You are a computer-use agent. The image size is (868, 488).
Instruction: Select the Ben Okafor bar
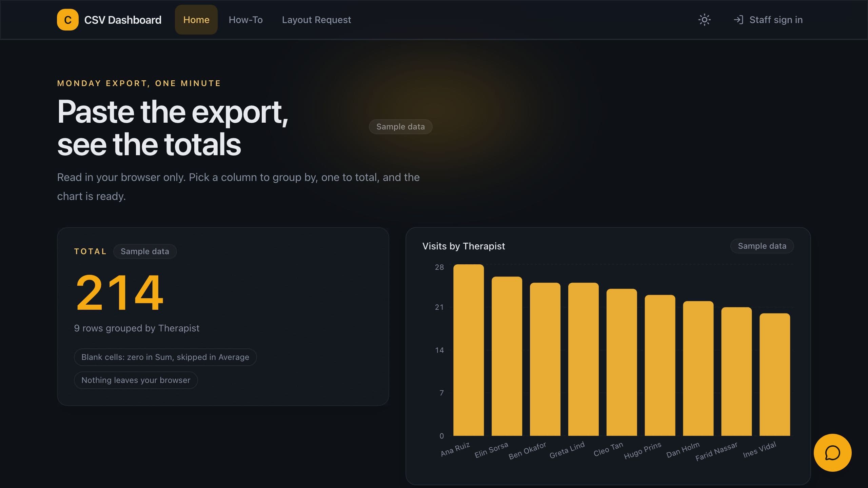(x=545, y=359)
